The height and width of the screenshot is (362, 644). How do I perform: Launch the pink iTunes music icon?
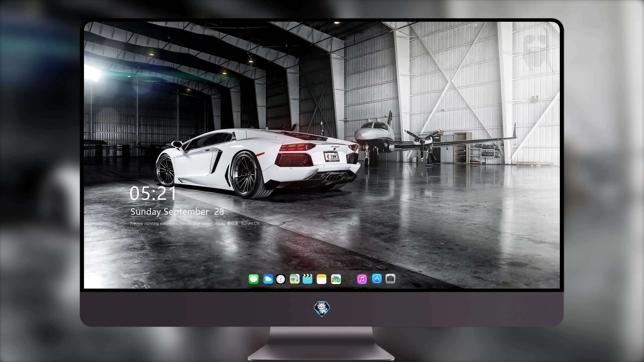[362, 279]
